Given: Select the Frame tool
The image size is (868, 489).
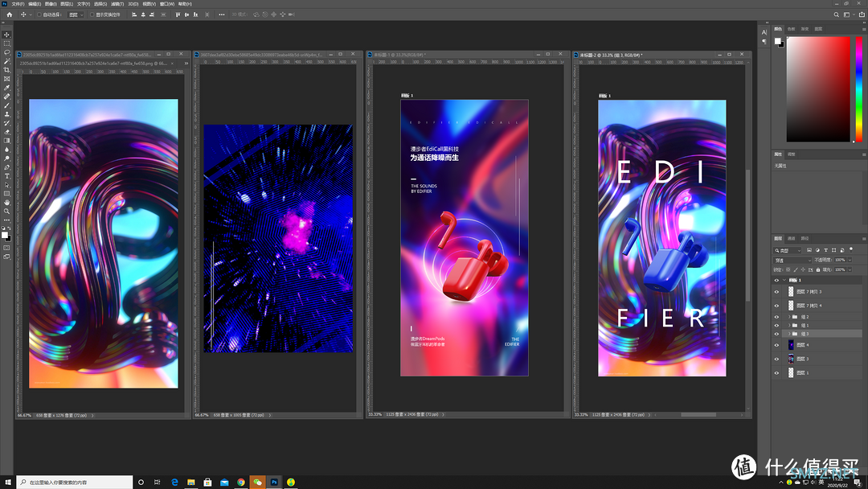Looking at the screenshot, I should tap(6, 79).
